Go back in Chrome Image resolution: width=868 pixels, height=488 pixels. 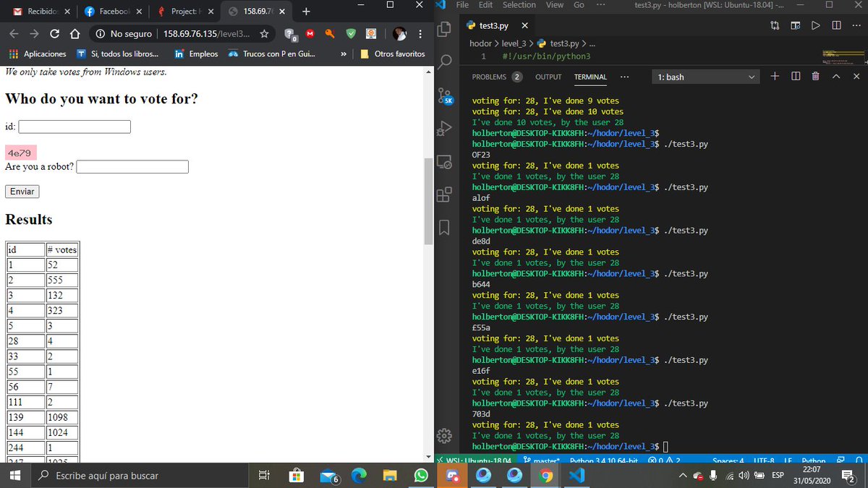point(14,34)
